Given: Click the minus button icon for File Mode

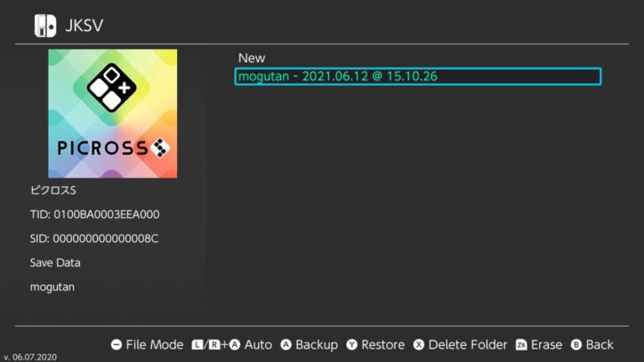Looking at the screenshot, I should tap(117, 344).
